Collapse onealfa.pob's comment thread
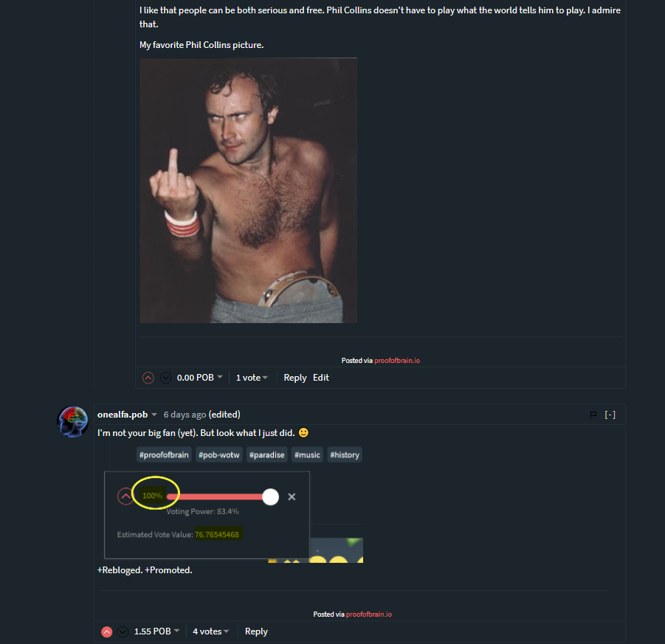The width and height of the screenshot is (665, 644). click(610, 415)
